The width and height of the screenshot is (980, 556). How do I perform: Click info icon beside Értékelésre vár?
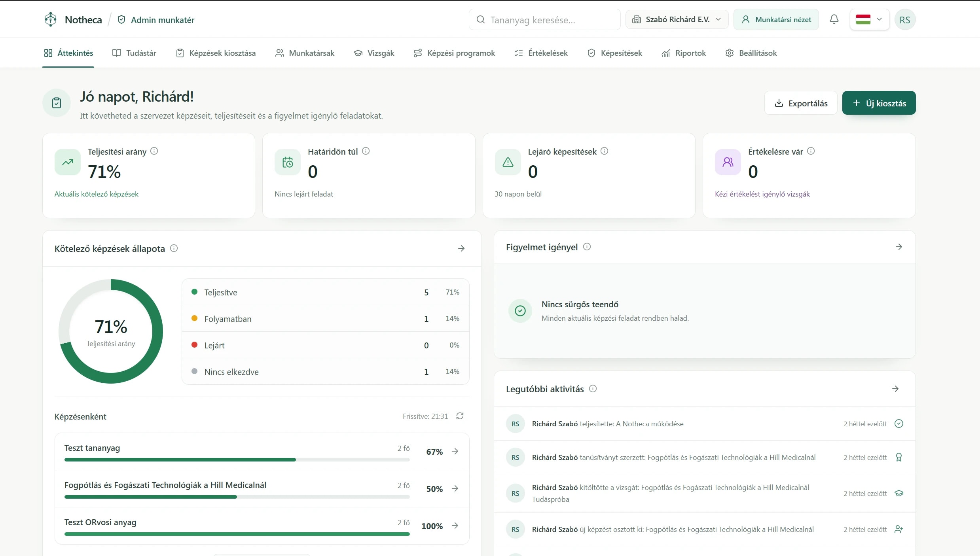[811, 151]
